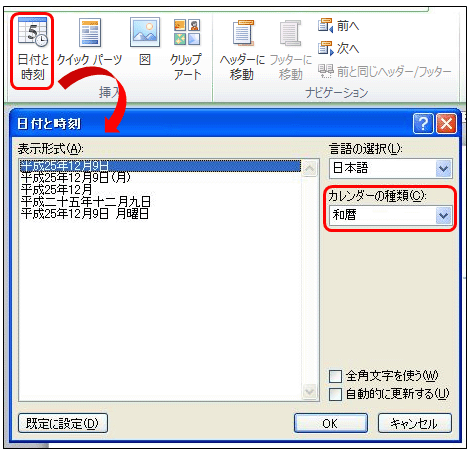Click the dialog help question mark icon
Viewport: 471px width, 453px height.
click(423, 124)
